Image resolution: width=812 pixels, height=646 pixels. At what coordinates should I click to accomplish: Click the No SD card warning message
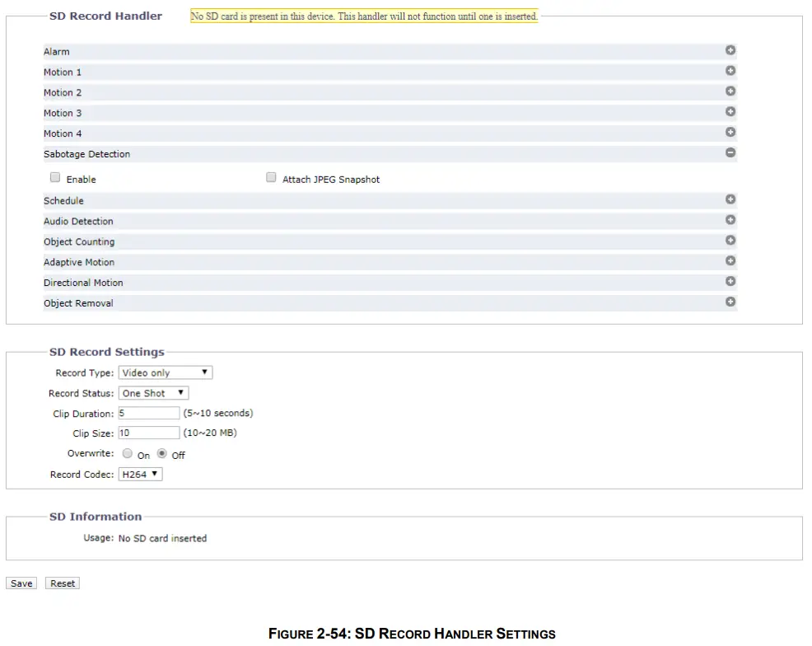[x=364, y=16]
